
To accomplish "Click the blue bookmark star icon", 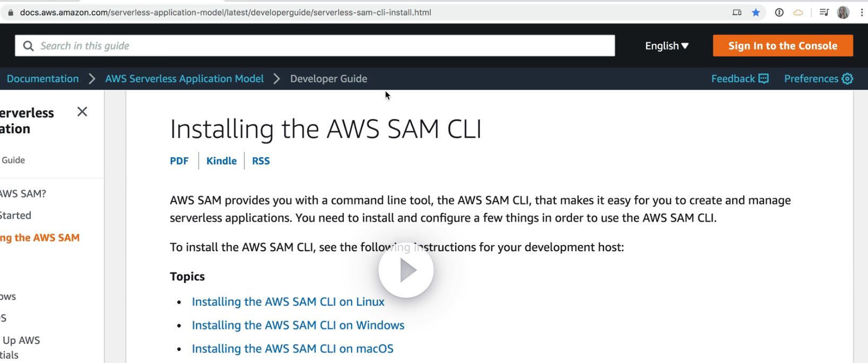I will click(x=756, y=12).
